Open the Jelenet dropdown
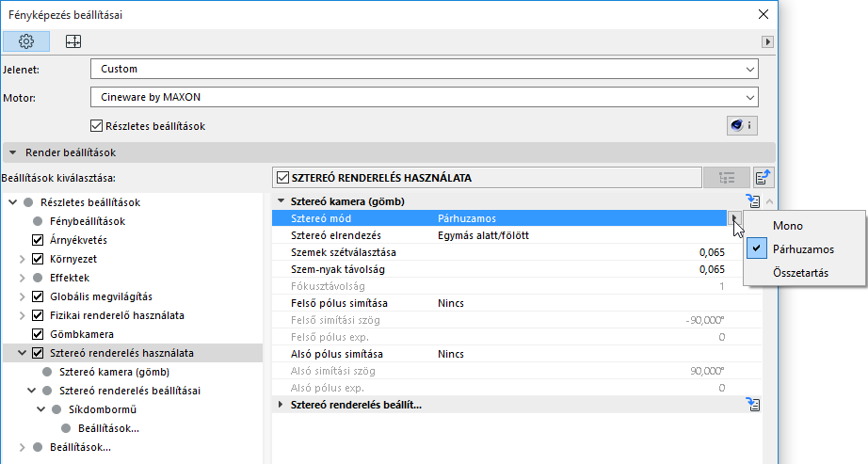The image size is (868, 464). (x=424, y=70)
